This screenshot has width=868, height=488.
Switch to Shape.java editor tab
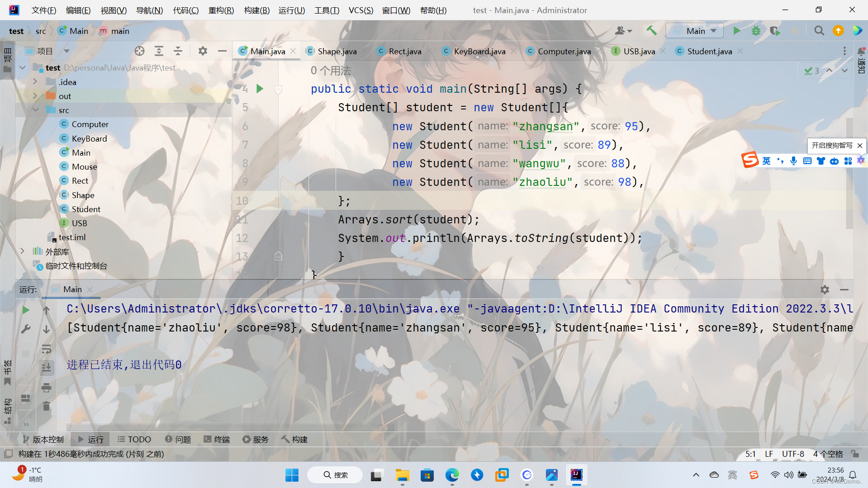pyautogui.click(x=337, y=51)
